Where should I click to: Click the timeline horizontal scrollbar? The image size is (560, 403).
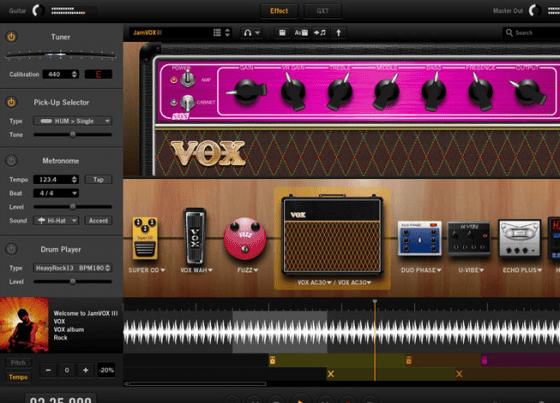click(198, 384)
